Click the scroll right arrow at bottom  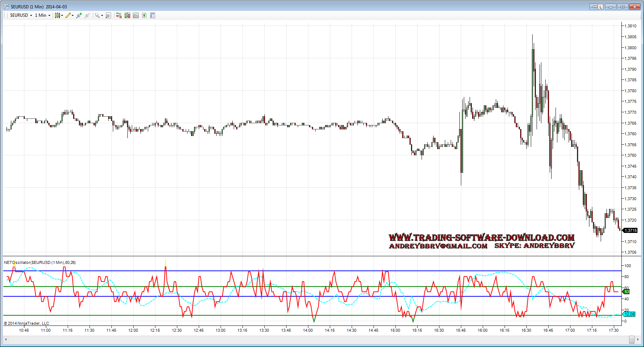pos(638,339)
